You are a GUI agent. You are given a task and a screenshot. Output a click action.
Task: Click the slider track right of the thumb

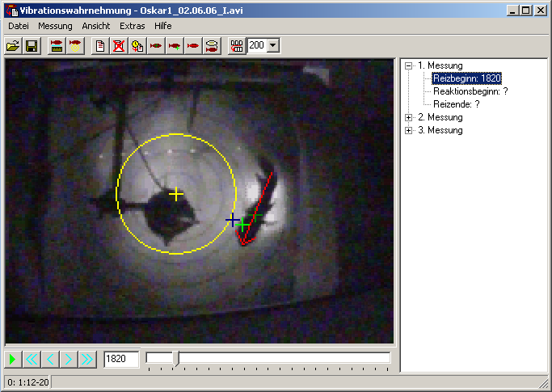[x=284, y=358]
